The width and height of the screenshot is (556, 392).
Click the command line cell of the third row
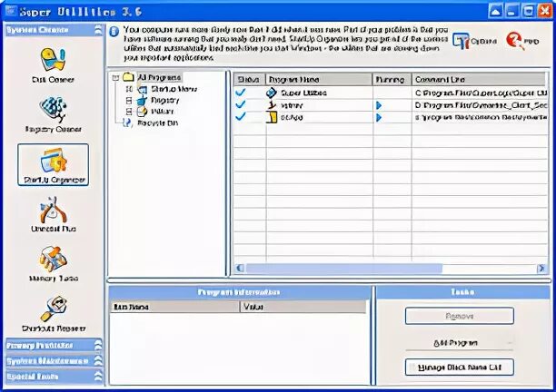tap(481, 117)
